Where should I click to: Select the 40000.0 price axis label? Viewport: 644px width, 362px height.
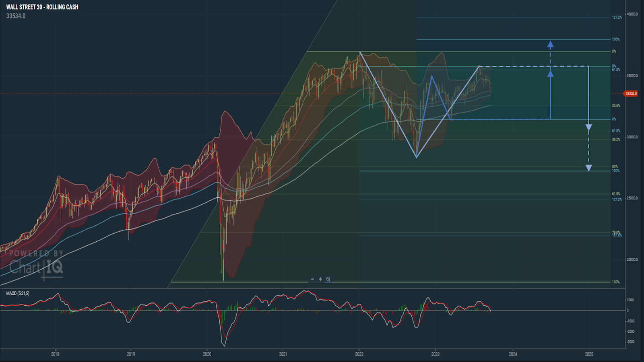(x=632, y=14)
